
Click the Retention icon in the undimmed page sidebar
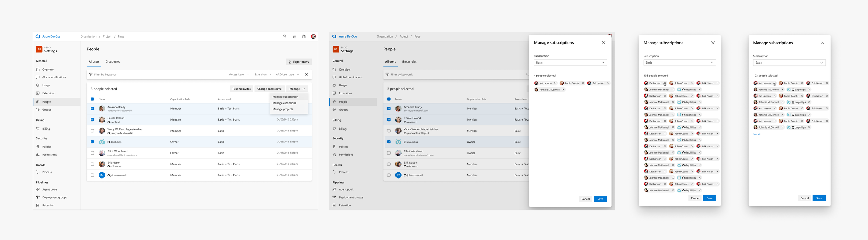point(38,205)
